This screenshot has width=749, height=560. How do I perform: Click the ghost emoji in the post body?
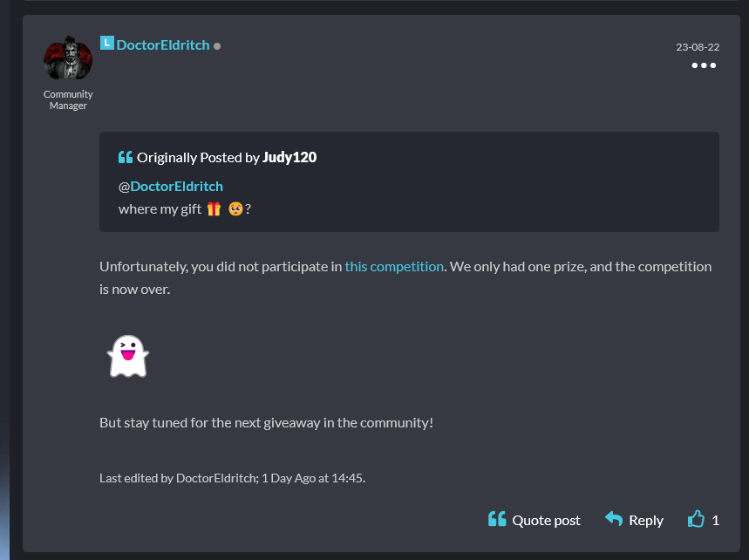pyautogui.click(x=128, y=356)
